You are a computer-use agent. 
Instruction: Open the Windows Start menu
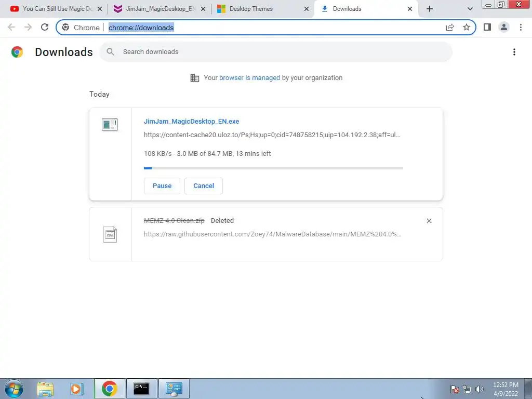14,389
